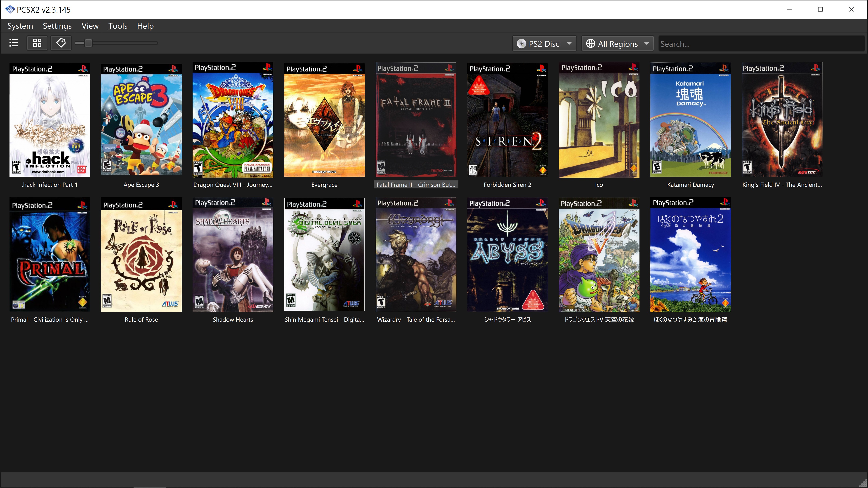Viewport: 868px width, 488px height.
Task: Select the Digital Devil Saga cover
Action: pos(325,254)
